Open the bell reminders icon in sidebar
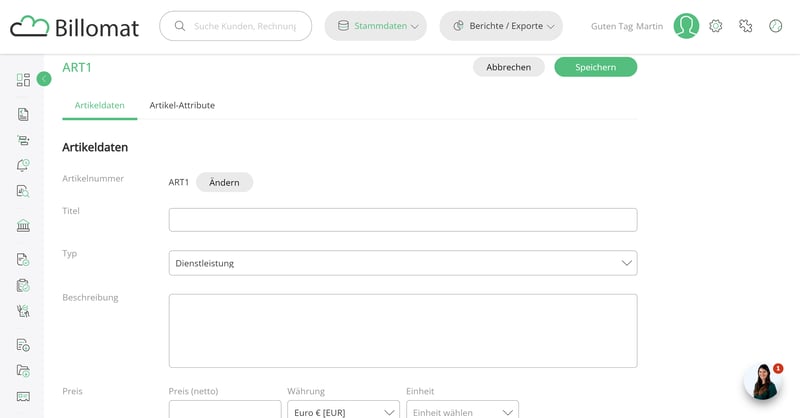Screen dimensions: 800x418 click(23, 165)
